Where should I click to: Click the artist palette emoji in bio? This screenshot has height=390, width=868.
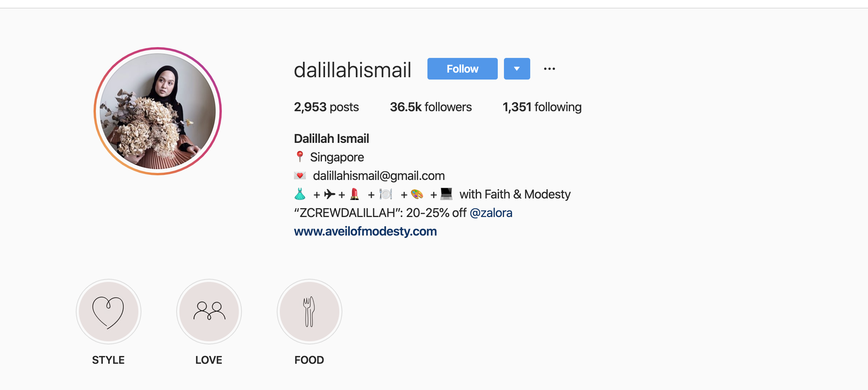pos(417,194)
